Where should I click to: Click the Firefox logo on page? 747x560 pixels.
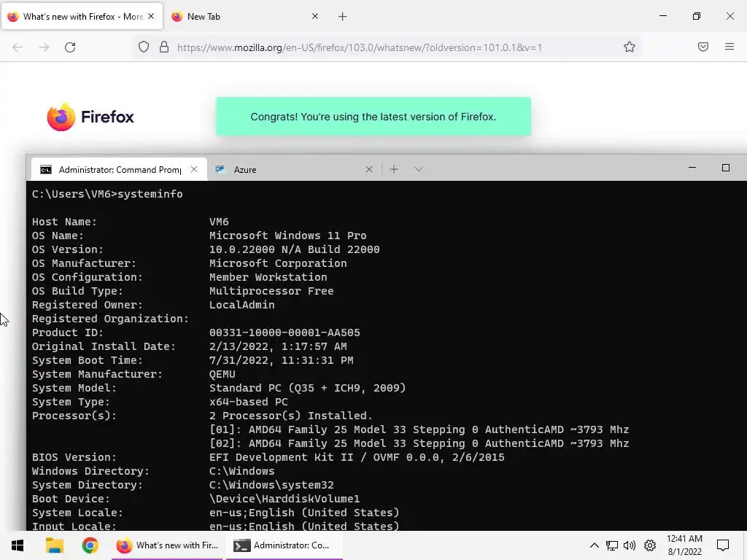coord(90,117)
